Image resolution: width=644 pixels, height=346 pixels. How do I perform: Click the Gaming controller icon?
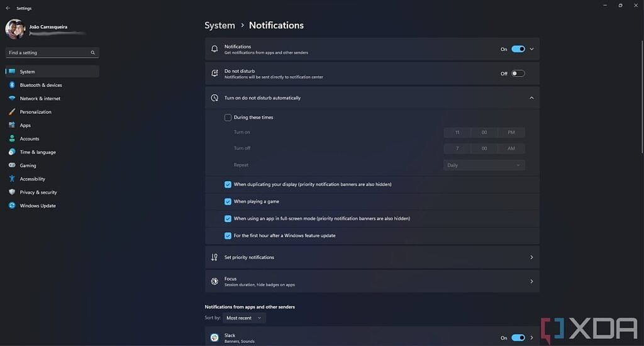(x=12, y=165)
